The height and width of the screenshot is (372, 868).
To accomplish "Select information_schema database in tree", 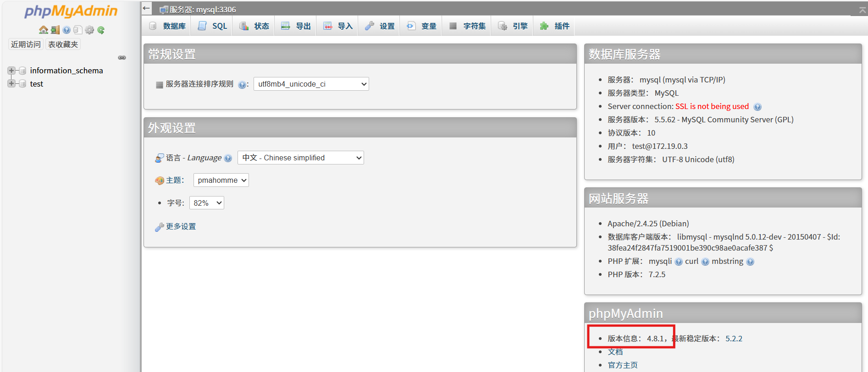I will (66, 71).
